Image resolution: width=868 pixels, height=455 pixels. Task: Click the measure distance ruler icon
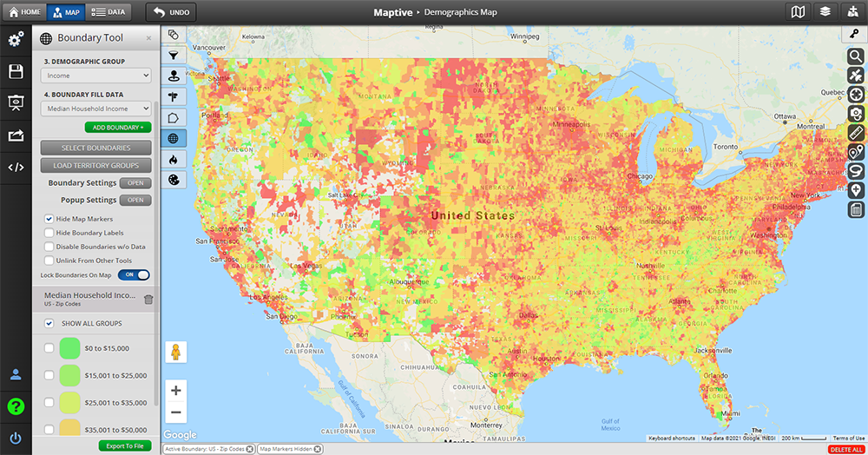click(x=856, y=133)
